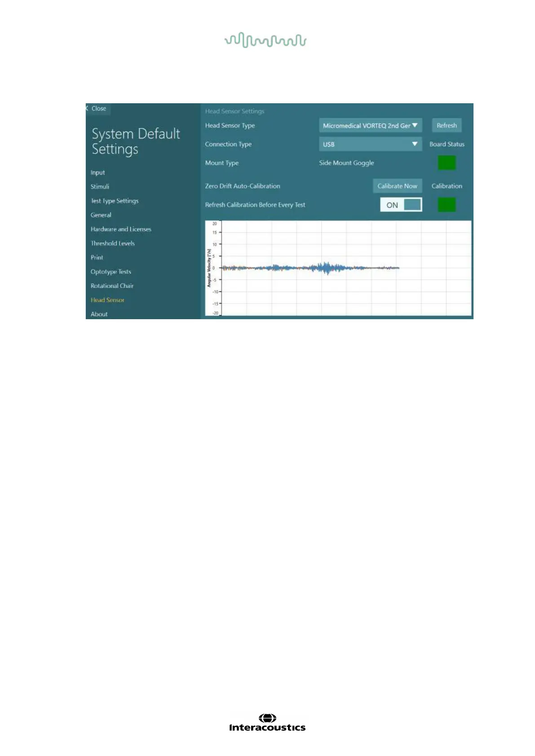
Task: Click the 'System Default Settings' title
Action: click(136, 141)
